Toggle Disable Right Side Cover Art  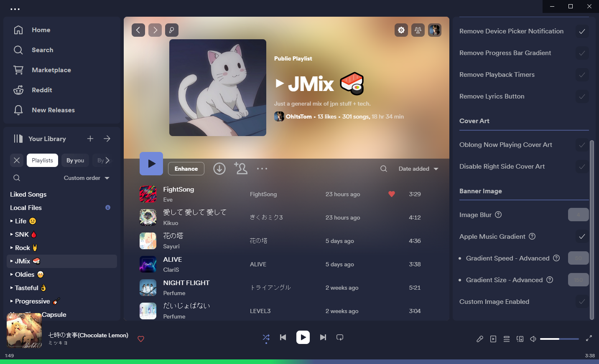click(x=582, y=167)
